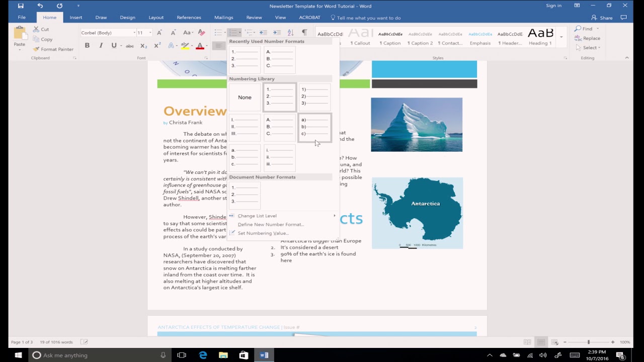Apply the Heading 1 style

pos(540,36)
